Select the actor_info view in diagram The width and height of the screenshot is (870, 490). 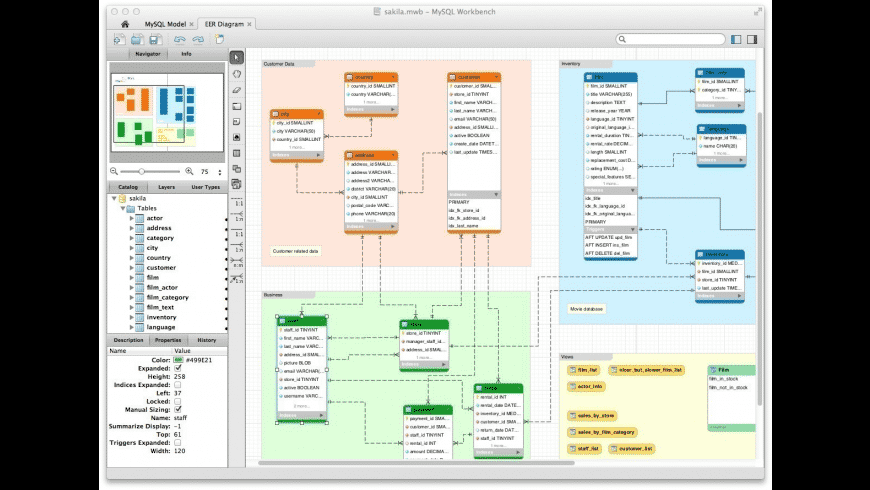click(586, 386)
